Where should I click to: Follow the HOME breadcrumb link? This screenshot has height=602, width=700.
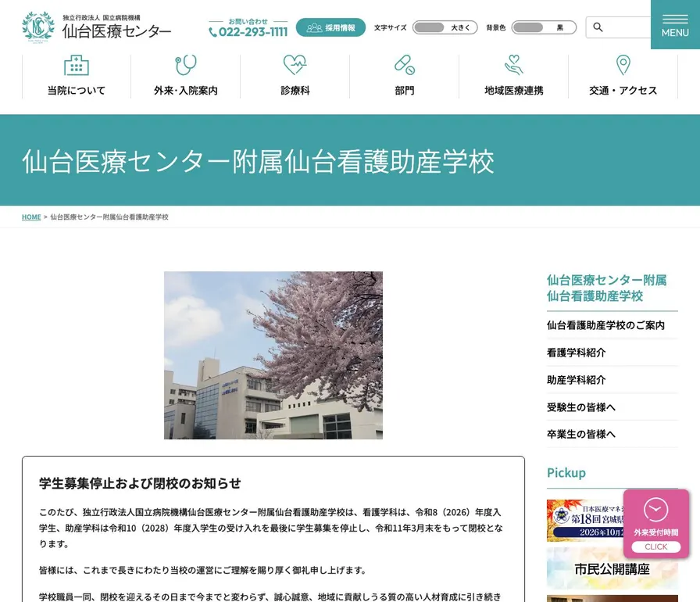(x=31, y=217)
